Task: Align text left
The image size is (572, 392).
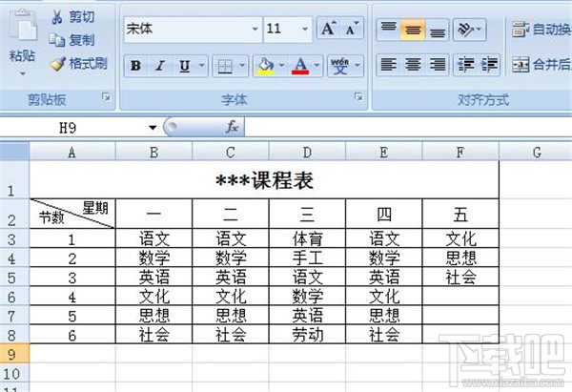Action: [x=389, y=65]
